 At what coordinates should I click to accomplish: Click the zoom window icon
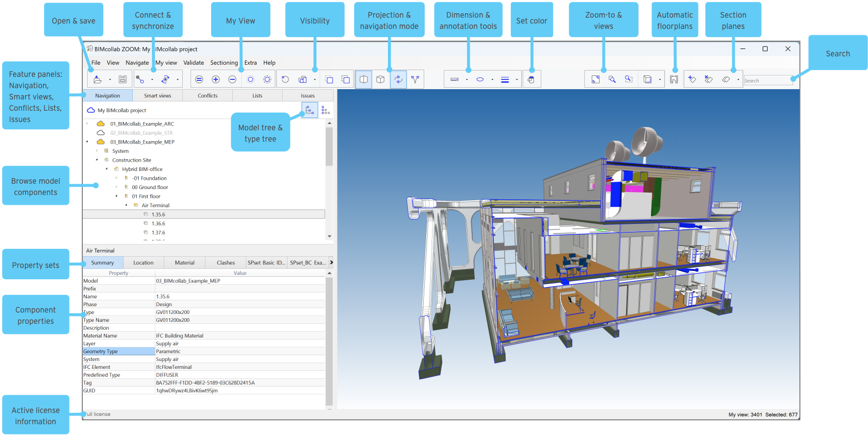pyautogui.click(x=629, y=79)
